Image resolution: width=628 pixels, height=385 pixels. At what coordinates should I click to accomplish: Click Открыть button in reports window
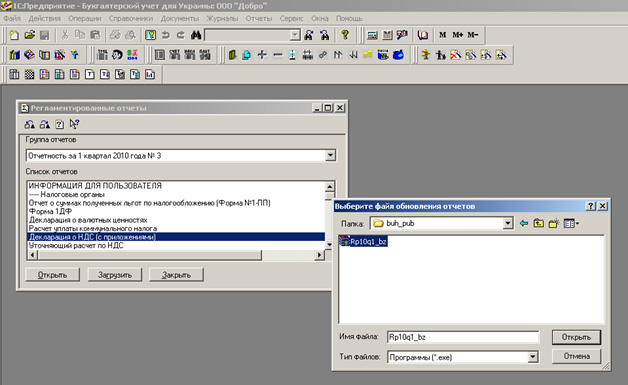[x=52, y=275]
